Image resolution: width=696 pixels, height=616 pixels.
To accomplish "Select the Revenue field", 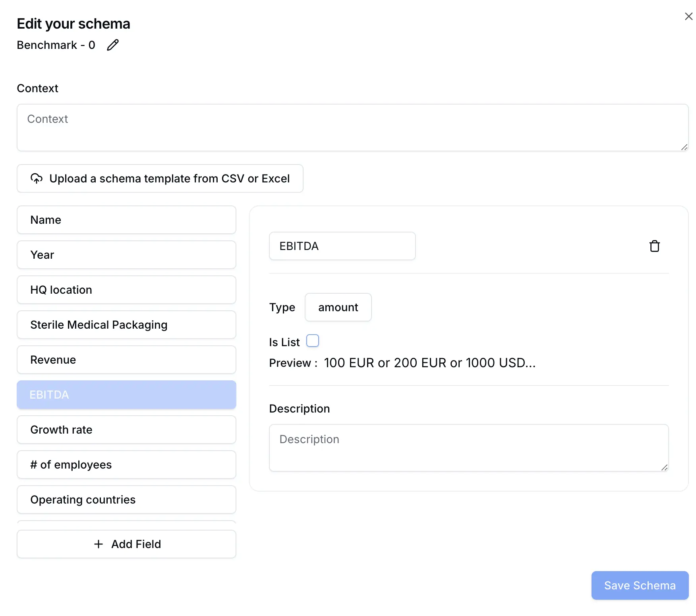I will (126, 360).
